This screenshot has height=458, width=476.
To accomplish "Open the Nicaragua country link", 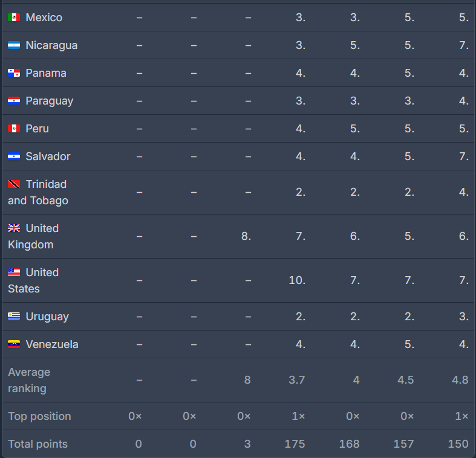I will 51,45.
